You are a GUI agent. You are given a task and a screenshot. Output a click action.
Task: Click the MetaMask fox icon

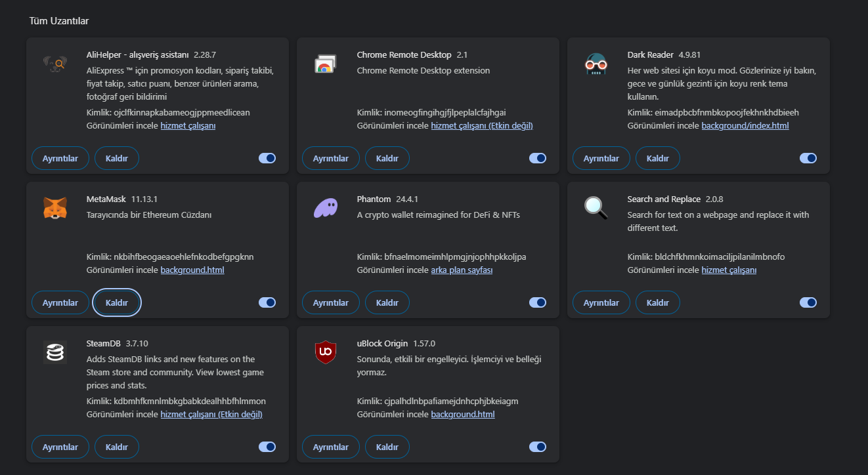(x=55, y=208)
